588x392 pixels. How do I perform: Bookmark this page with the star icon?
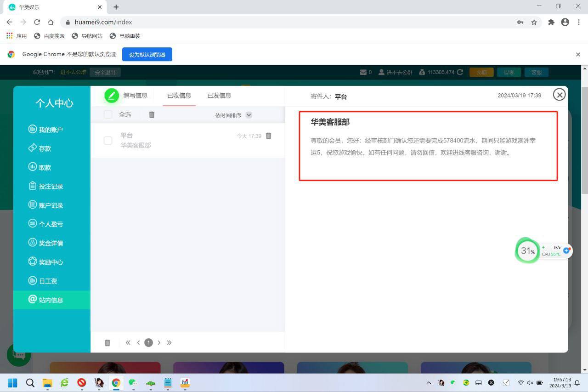(534, 22)
